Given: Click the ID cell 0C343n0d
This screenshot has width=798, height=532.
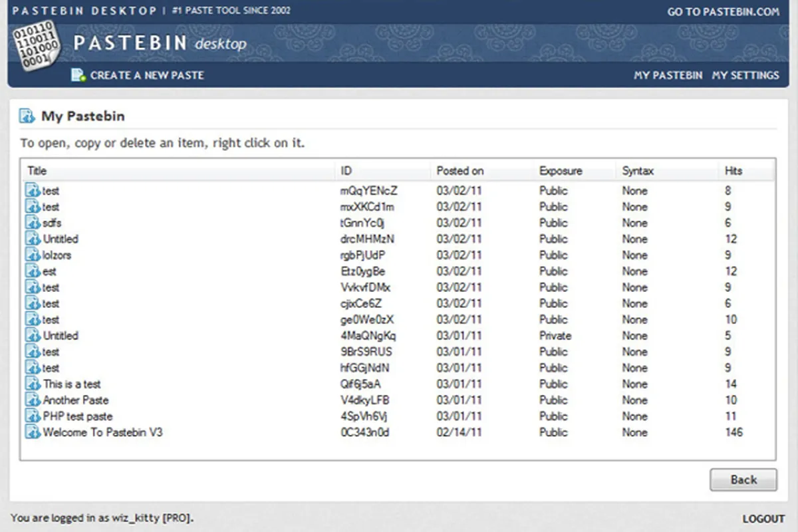Looking at the screenshot, I should 364,432.
